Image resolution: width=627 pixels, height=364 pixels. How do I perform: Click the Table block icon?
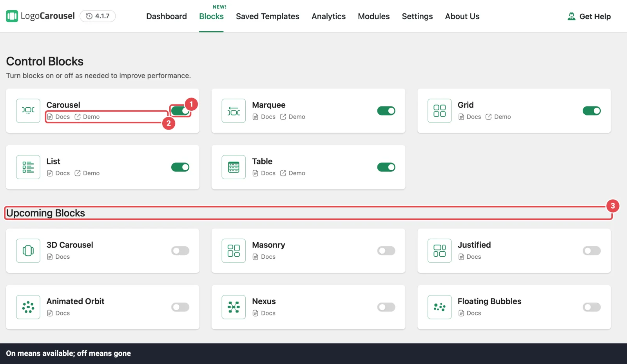pyautogui.click(x=234, y=167)
